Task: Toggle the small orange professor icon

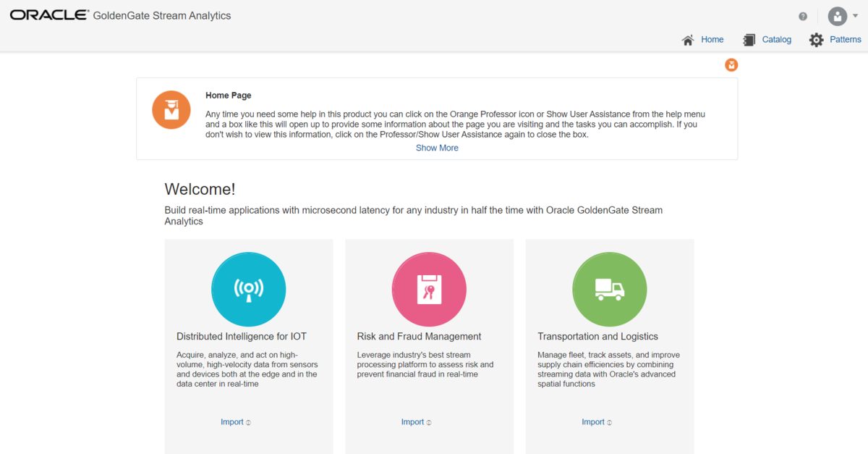Action: tap(731, 65)
